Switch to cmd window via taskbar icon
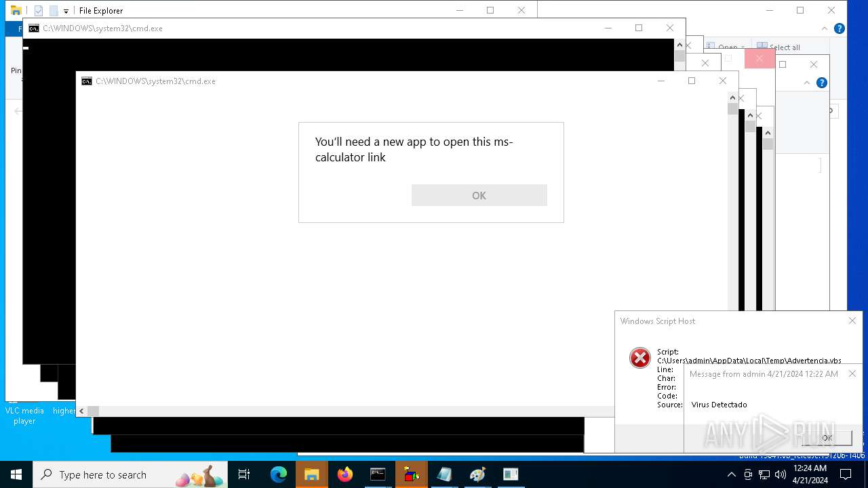The image size is (868, 488). 378,474
